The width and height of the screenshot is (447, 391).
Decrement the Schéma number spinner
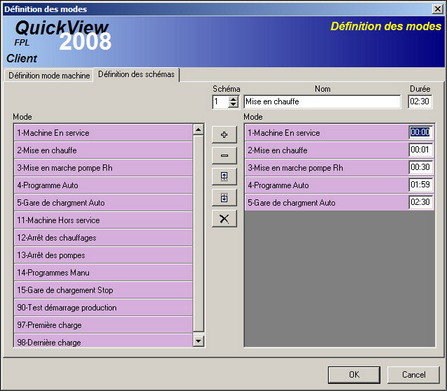[233, 104]
